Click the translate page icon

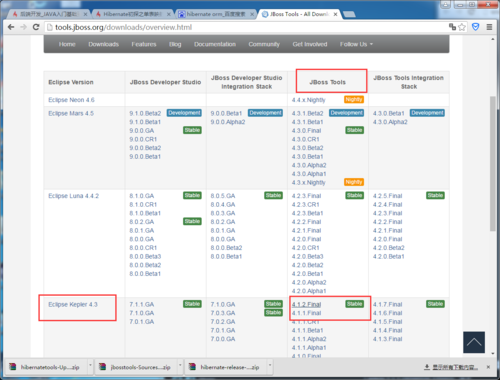click(452, 27)
